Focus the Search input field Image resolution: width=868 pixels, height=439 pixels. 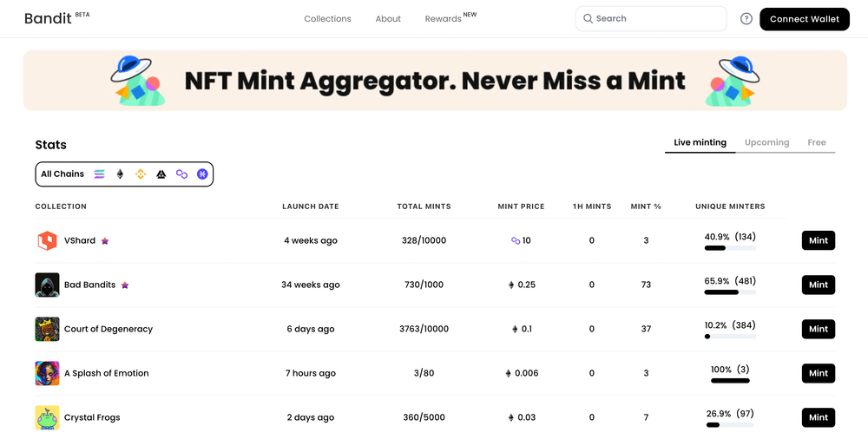coord(651,19)
